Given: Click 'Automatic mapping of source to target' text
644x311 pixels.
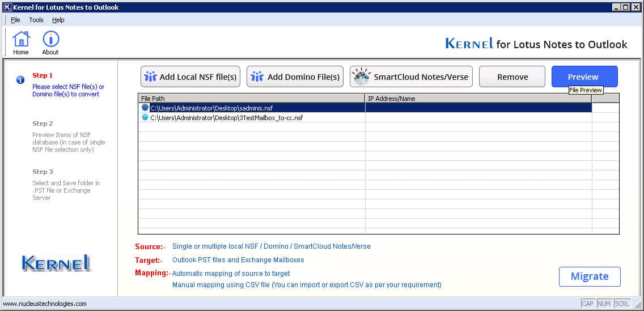Looking at the screenshot, I should pyautogui.click(x=231, y=273).
